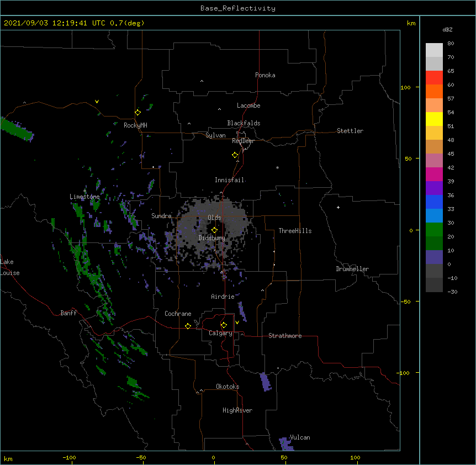The image size is (476, 465).
Task: Click the Limestone label
Action: pos(84,197)
